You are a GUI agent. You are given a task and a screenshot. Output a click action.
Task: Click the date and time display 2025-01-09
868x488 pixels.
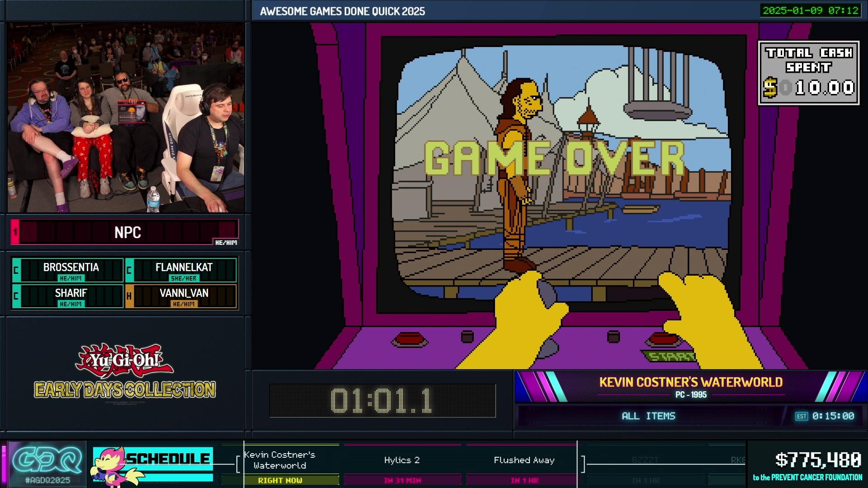click(x=810, y=10)
